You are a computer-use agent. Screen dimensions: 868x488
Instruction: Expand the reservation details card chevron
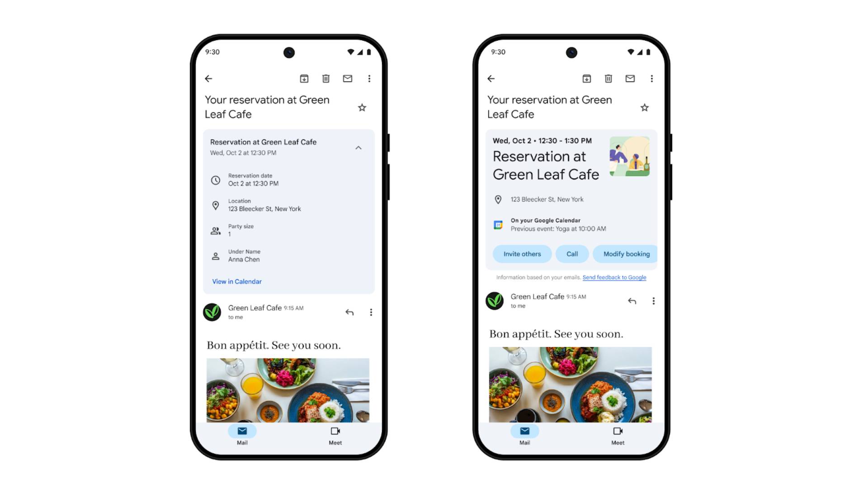pyautogui.click(x=359, y=148)
